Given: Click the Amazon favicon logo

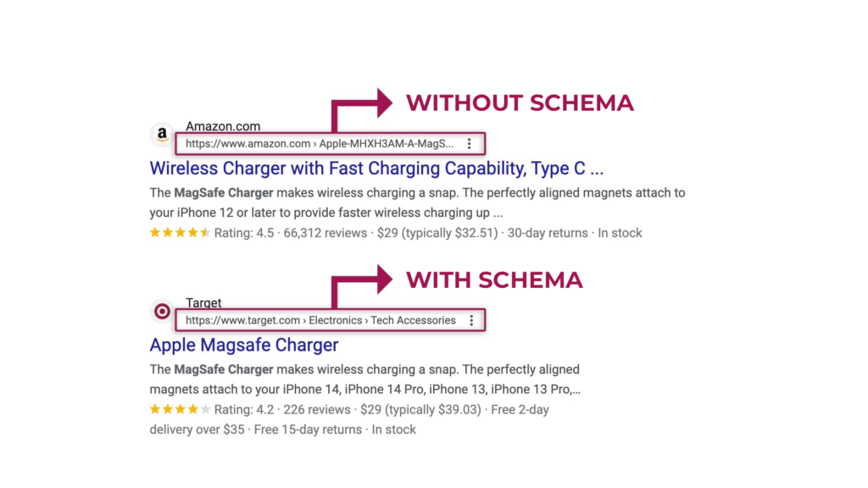Looking at the screenshot, I should coord(162,135).
